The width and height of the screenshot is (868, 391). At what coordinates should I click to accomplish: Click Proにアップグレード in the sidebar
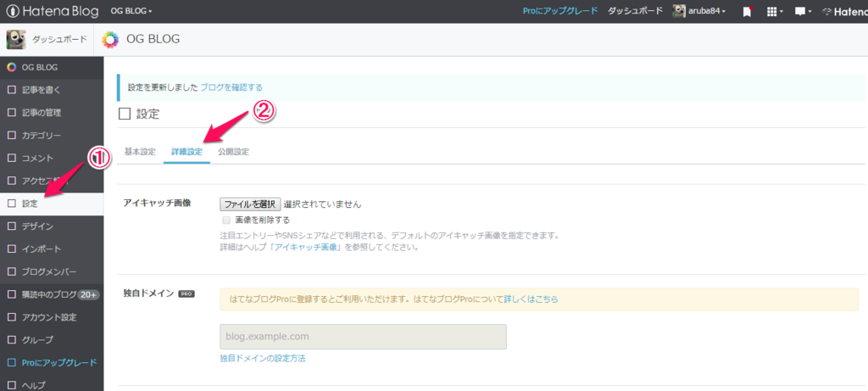click(52, 363)
